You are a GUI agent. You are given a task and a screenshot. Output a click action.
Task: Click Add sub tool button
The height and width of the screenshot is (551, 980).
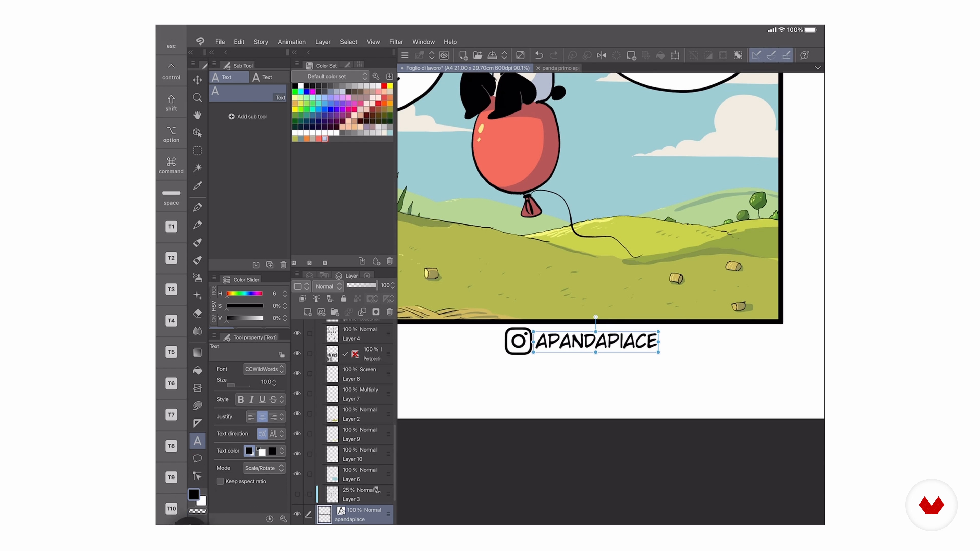(x=248, y=116)
